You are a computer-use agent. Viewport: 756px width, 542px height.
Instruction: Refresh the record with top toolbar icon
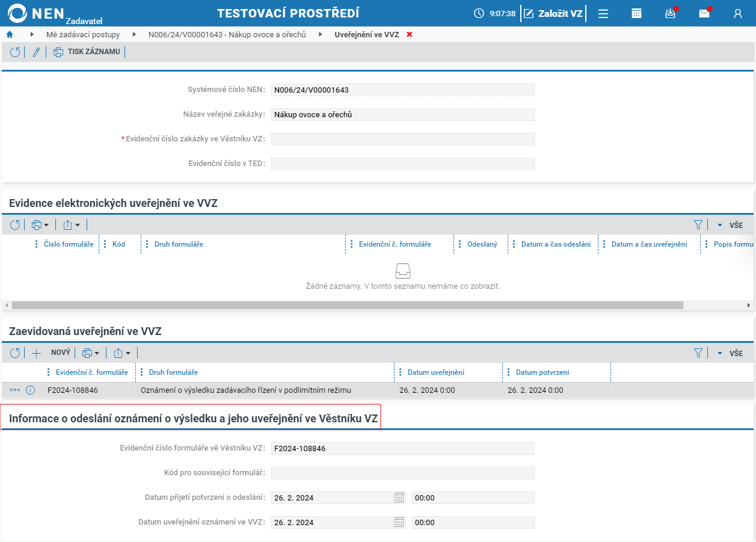[15, 52]
